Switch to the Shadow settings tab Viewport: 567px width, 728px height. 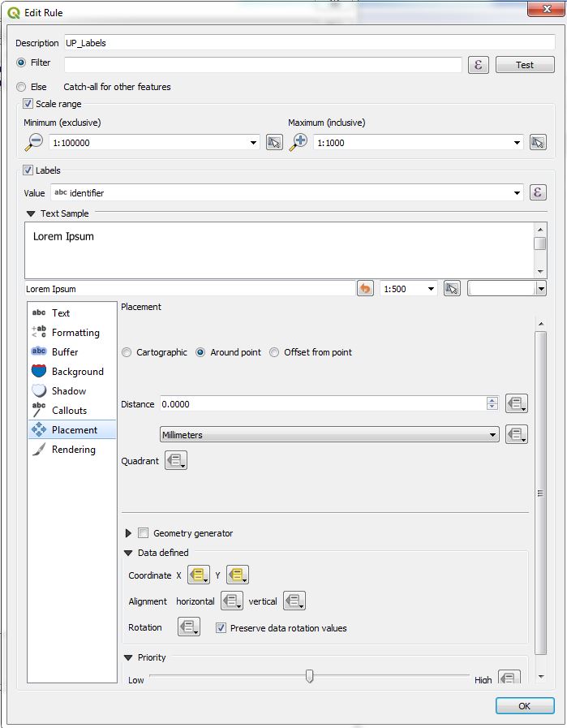click(72, 391)
